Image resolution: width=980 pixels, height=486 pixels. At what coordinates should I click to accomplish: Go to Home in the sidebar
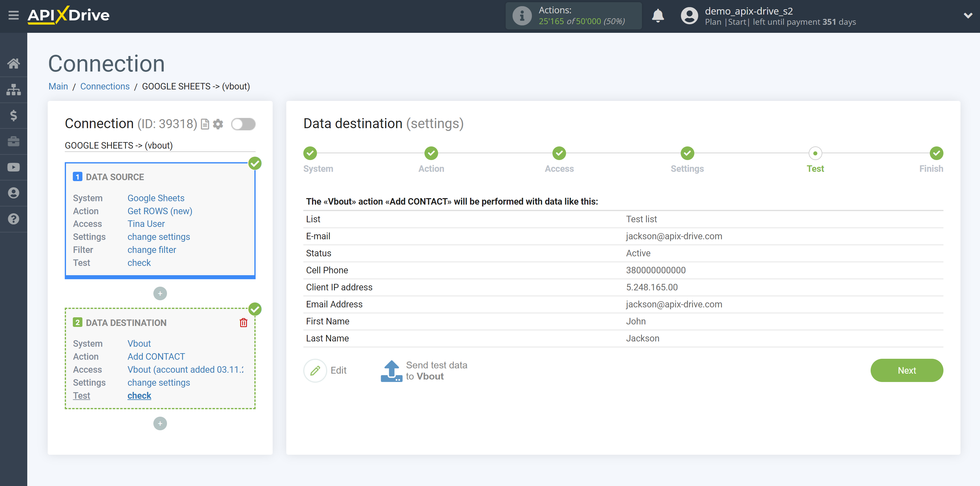click(13, 63)
